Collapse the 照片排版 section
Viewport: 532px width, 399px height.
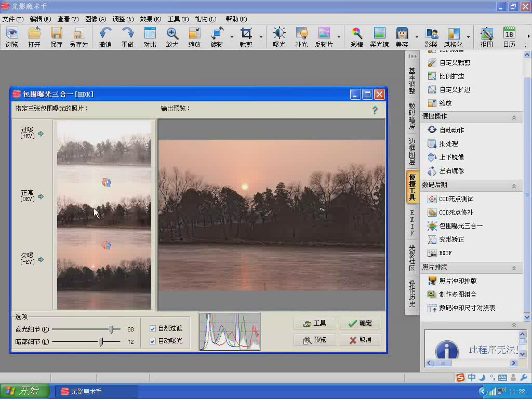pyautogui.click(x=514, y=268)
